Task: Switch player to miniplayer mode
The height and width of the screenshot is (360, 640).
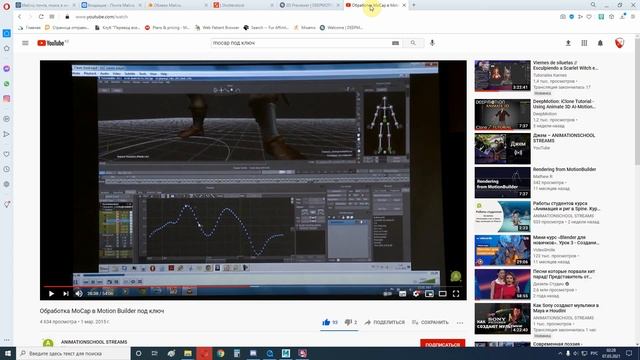Action: coord(429,293)
